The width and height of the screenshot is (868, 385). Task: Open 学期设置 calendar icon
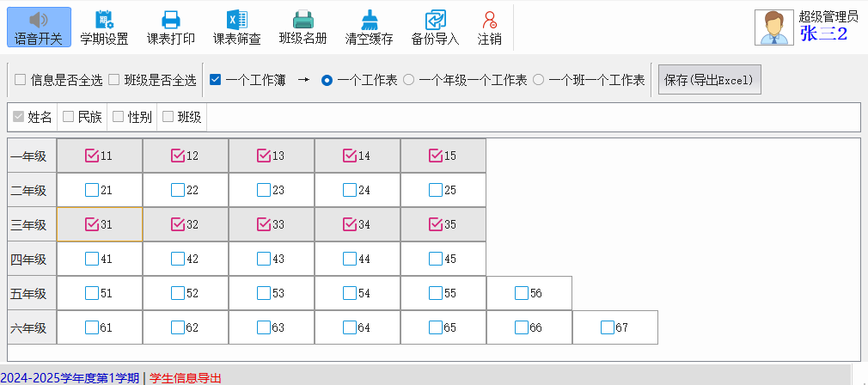(104, 19)
